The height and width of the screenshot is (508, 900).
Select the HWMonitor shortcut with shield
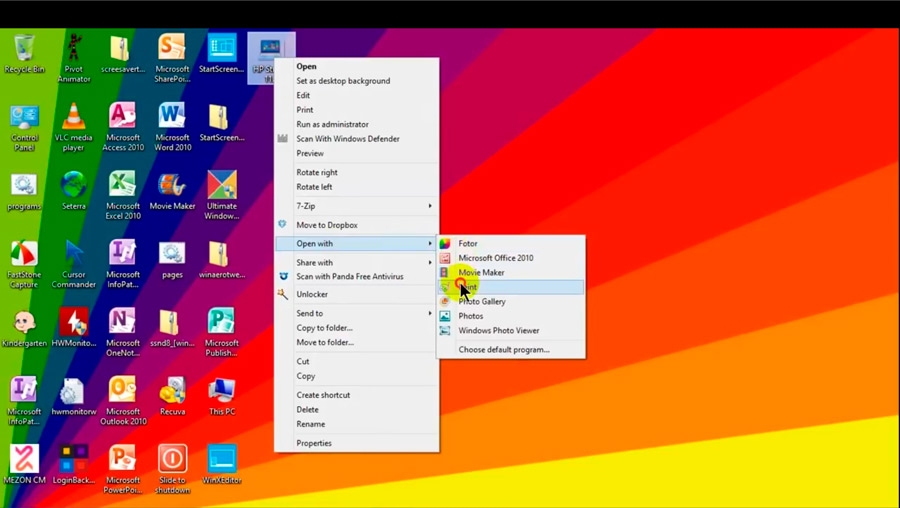(73, 329)
